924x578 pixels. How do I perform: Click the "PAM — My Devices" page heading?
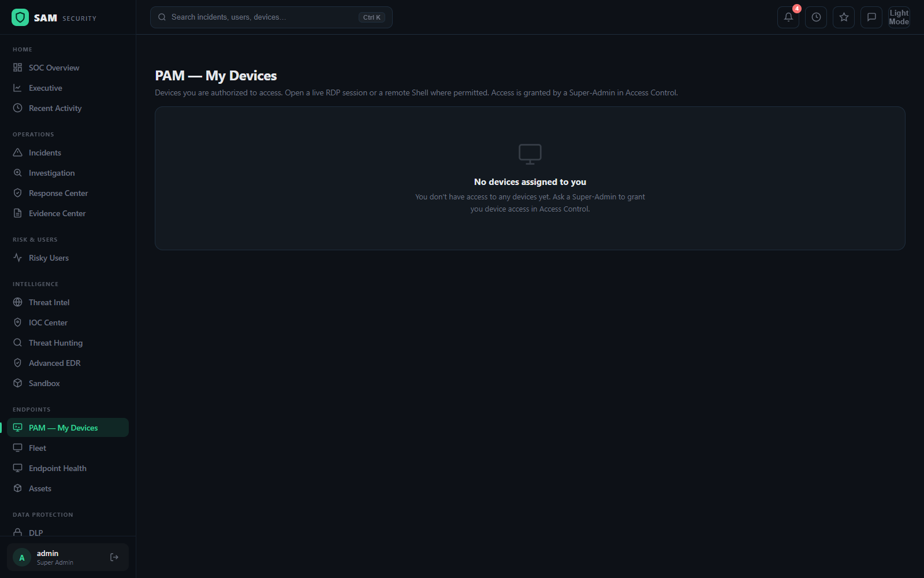pos(216,76)
